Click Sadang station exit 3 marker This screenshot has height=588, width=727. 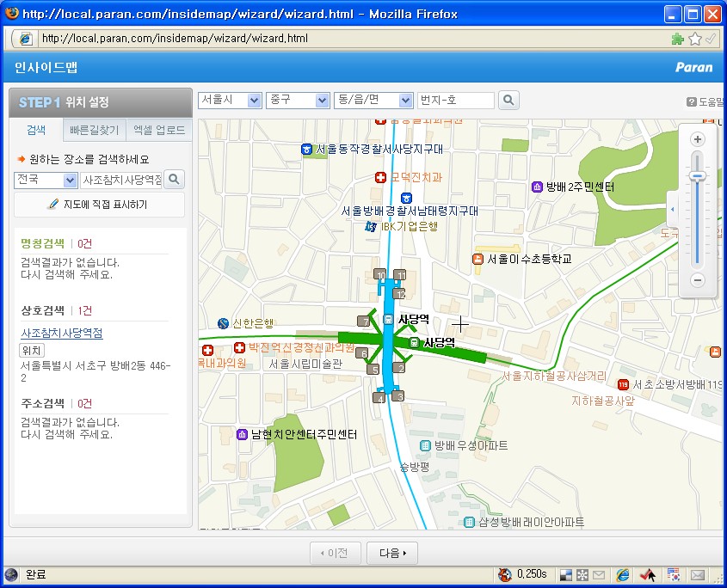tap(397, 395)
